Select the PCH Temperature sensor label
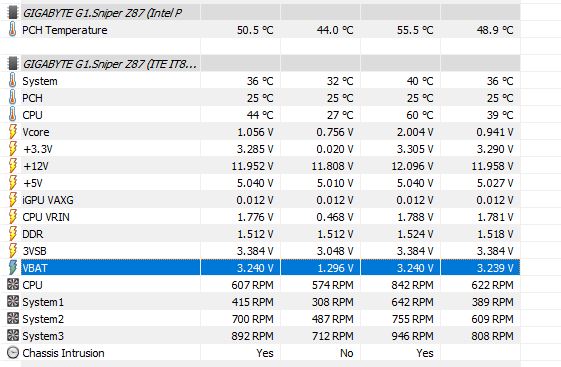561x367 pixels. 65,30
